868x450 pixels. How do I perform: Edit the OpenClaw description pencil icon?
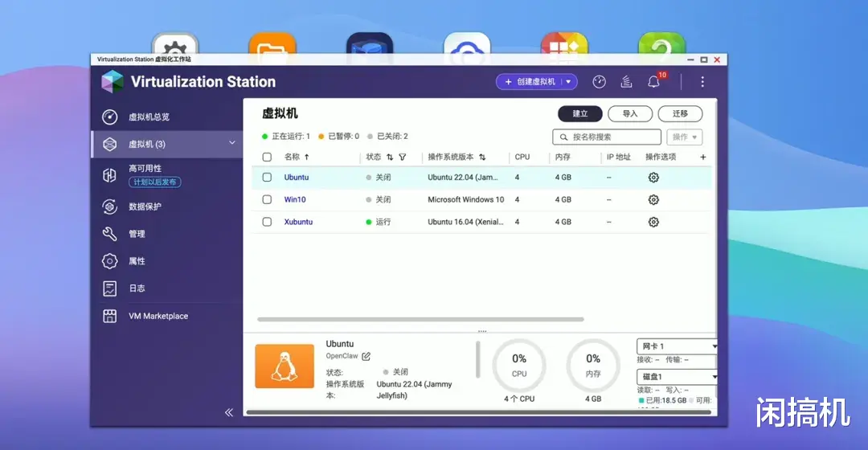366,357
